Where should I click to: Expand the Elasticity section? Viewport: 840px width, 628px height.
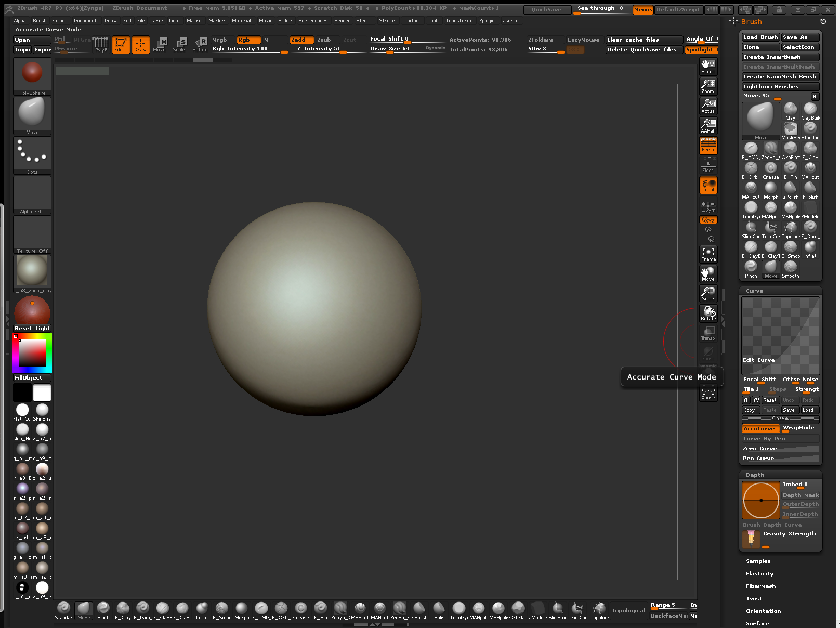760,574
